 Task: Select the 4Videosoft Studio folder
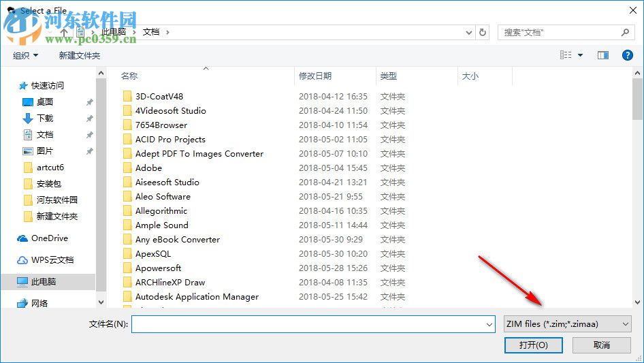click(x=171, y=111)
